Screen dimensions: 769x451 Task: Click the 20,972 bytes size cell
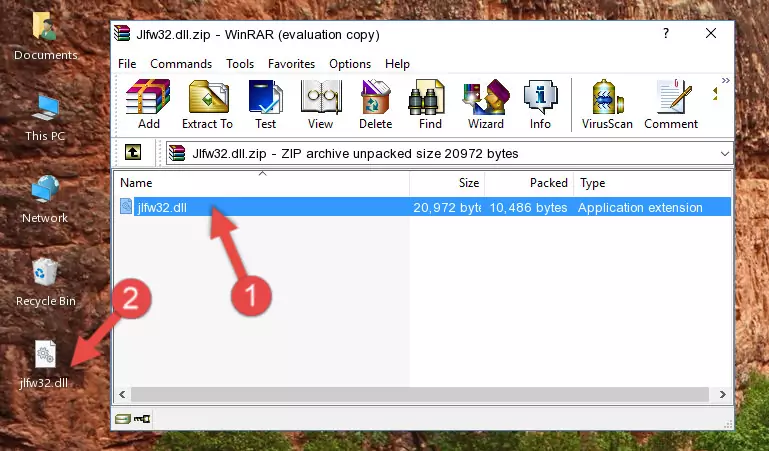[x=447, y=208]
